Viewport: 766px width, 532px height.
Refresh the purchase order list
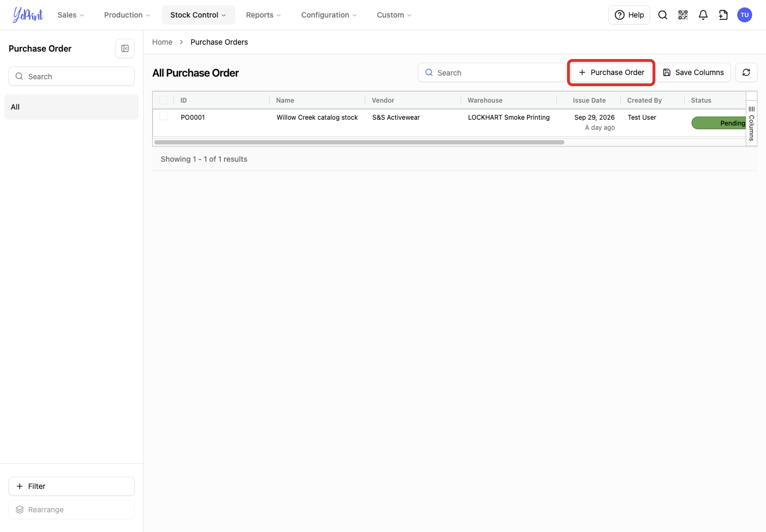pos(746,72)
